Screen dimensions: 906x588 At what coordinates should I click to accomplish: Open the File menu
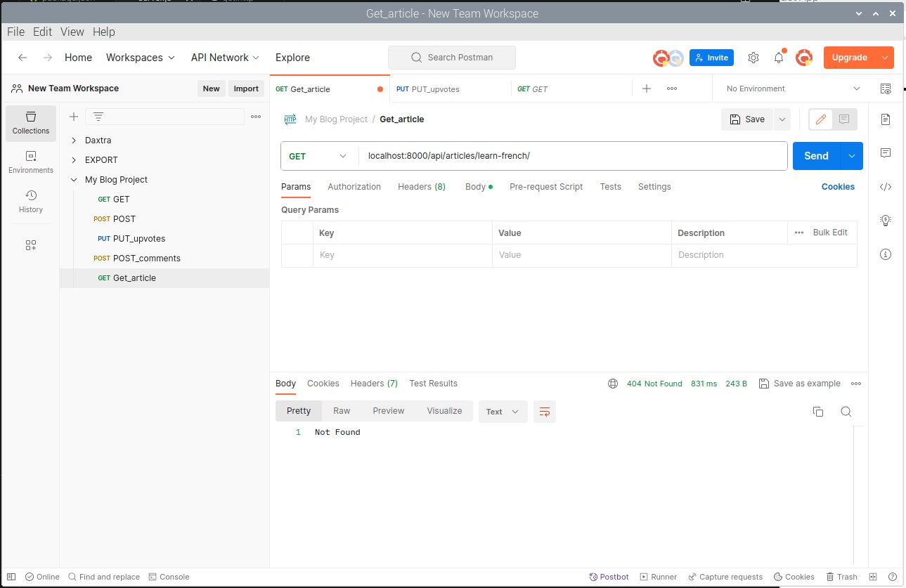15,32
